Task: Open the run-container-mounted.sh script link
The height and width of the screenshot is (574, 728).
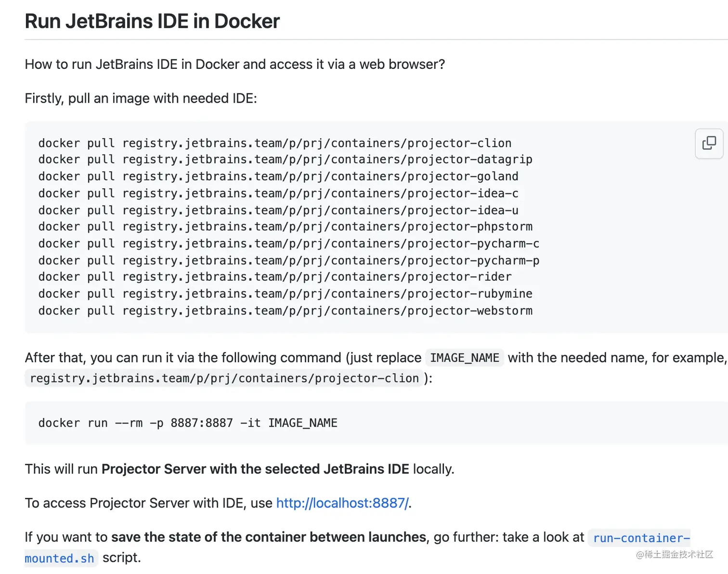Action: pos(641,538)
